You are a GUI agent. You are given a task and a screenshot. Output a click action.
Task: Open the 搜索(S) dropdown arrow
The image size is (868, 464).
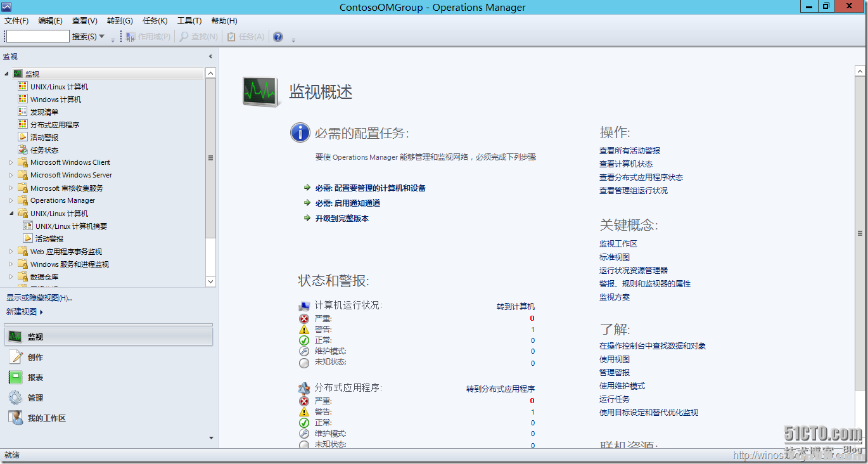click(x=102, y=37)
